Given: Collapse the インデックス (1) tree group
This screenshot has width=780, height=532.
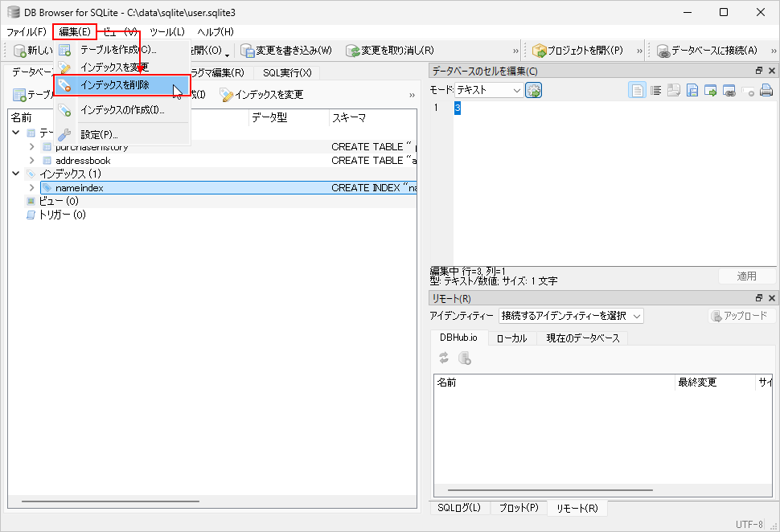Looking at the screenshot, I should tap(17, 174).
